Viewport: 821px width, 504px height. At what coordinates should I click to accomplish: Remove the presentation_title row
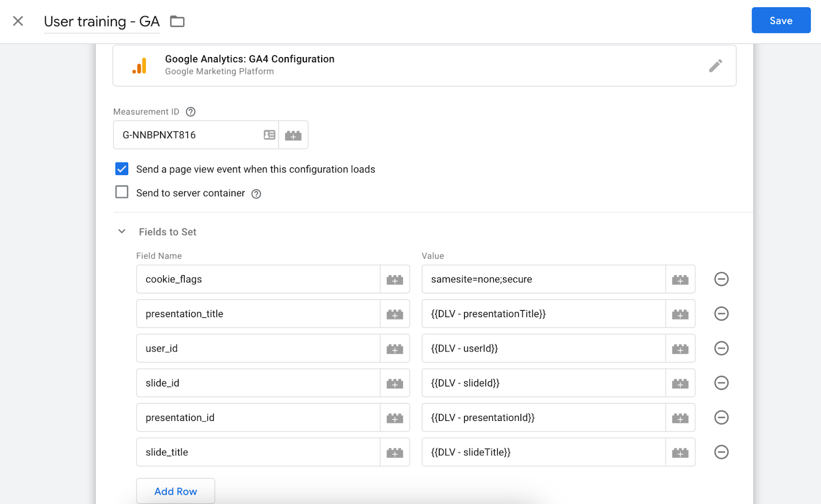(x=721, y=314)
